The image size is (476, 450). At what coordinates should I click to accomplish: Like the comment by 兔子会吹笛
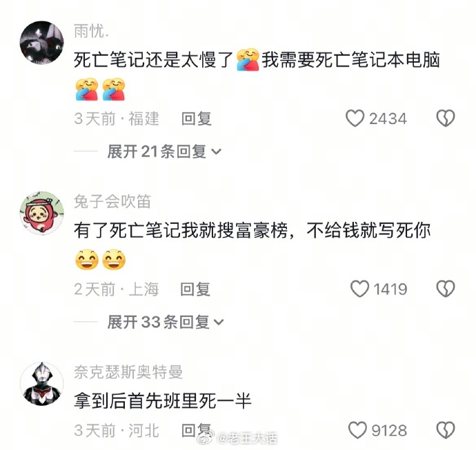[359, 289]
